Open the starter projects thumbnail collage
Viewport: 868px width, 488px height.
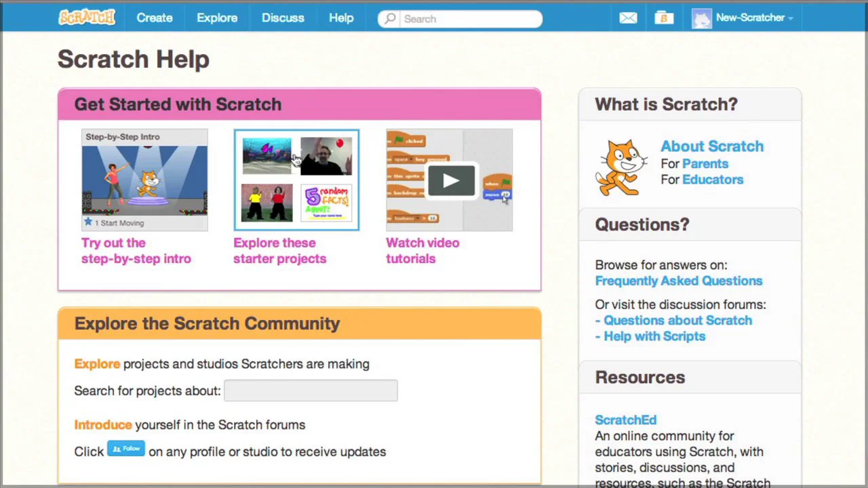coord(296,180)
